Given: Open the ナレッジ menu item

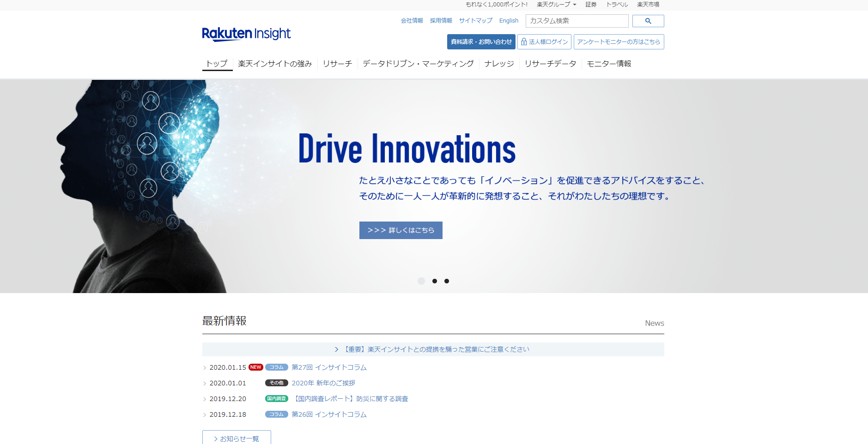Looking at the screenshot, I should click(x=499, y=64).
